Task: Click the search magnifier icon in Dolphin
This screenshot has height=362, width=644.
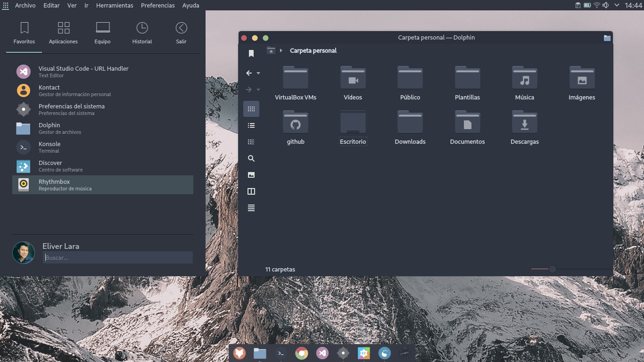Action: point(251,158)
